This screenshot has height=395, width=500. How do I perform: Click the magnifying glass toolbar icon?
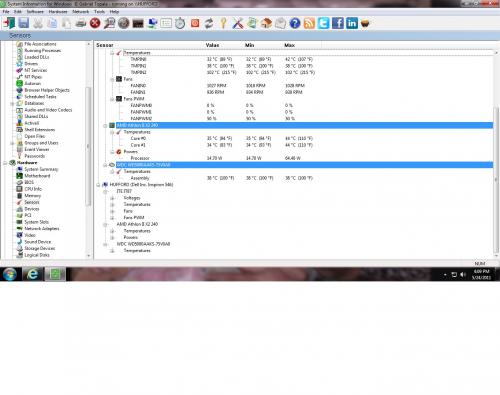click(x=109, y=23)
